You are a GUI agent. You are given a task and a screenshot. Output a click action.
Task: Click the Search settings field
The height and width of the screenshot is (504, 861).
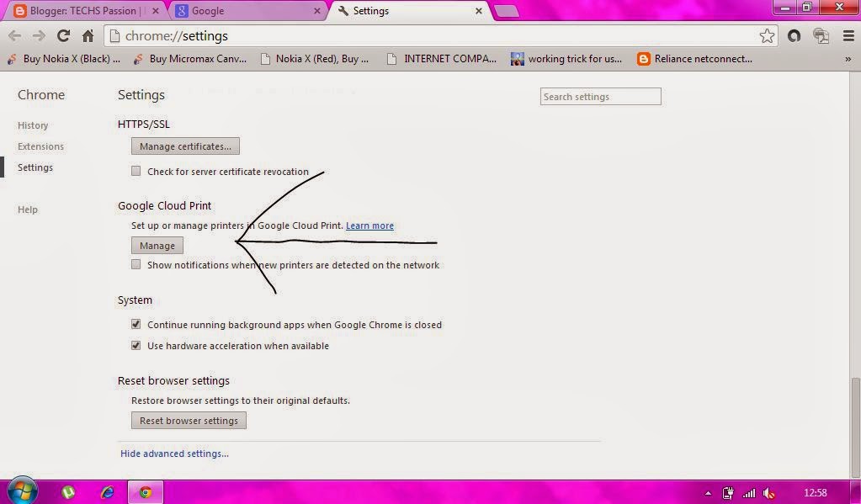point(601,97)
